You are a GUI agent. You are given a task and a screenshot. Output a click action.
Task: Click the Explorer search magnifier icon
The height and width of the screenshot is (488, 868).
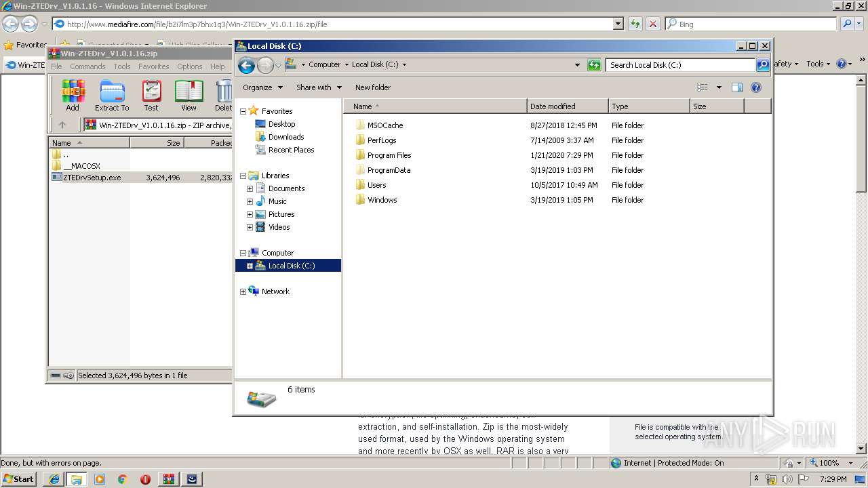[x=763, y=65]
